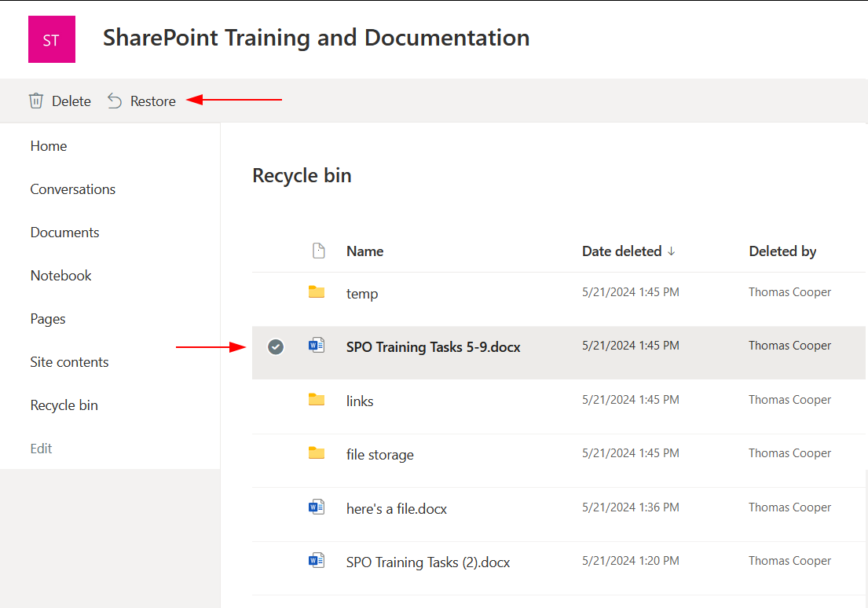Click the 5/21/2024 1:36 PM date cell
Viewport: 868px width, 608px height.
[x=631, y=507]
